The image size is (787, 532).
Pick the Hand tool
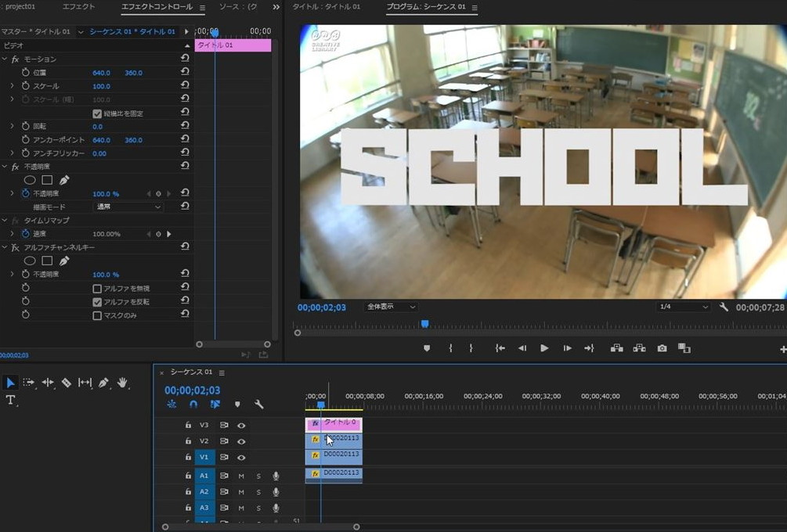click(x=122, y=383)
